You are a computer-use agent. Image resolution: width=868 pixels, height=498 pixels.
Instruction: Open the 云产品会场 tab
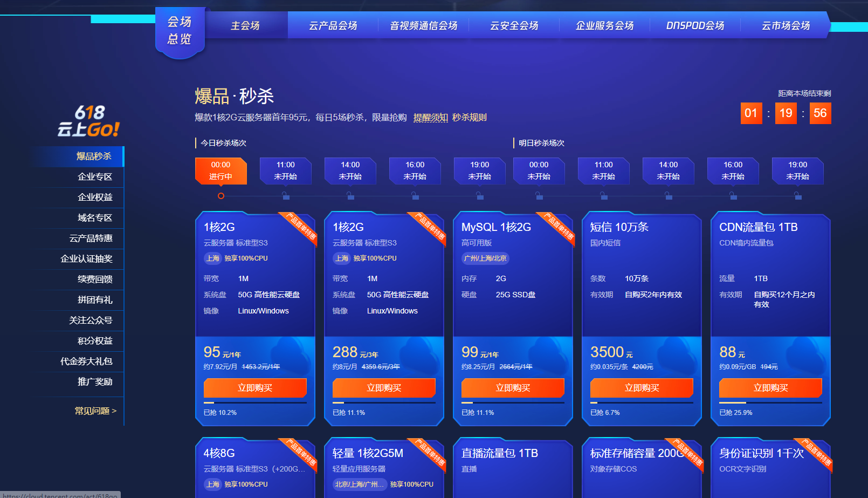coord(333,25)
